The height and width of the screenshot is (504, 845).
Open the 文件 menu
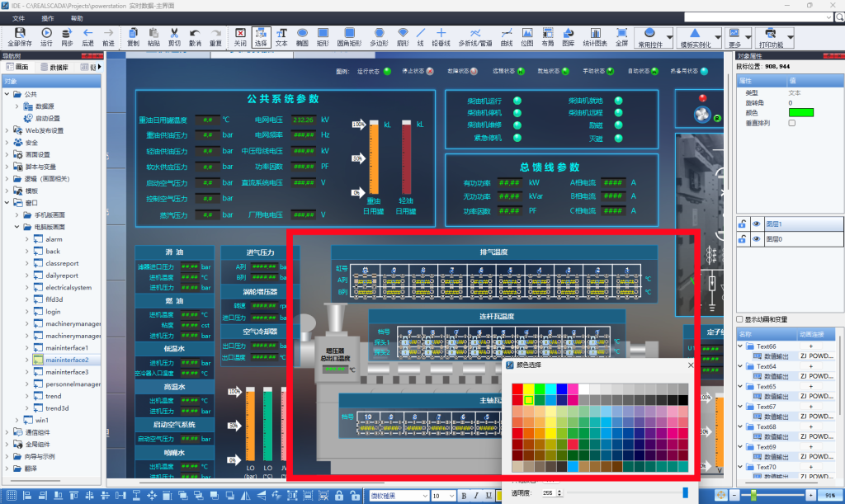tap(19, 17)
